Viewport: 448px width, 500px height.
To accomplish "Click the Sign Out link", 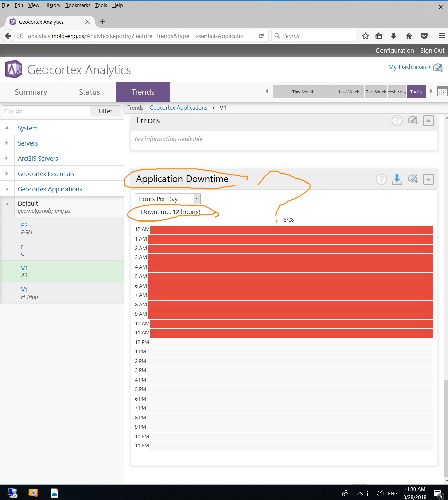I will tap(432, 50).
